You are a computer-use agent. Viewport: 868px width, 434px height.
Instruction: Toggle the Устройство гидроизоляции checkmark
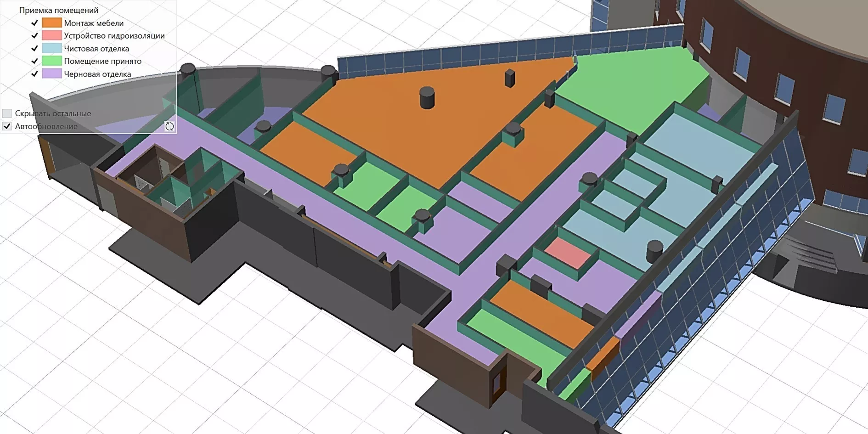pos(34,35)
